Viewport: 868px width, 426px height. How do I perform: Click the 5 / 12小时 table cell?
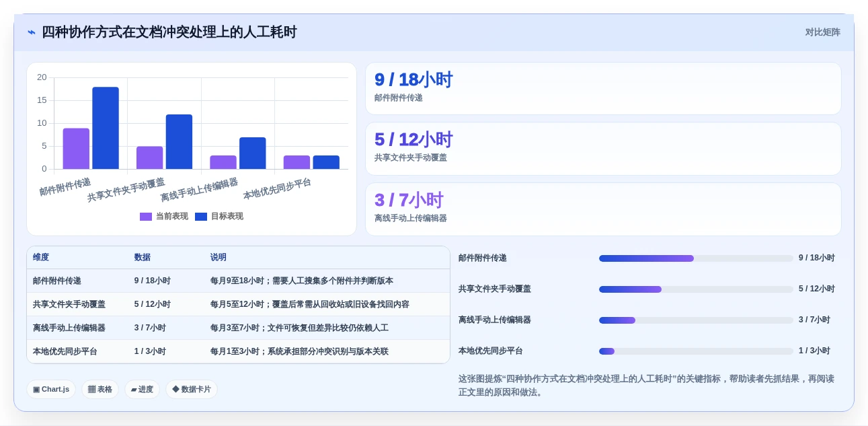[x=153, y=305]
